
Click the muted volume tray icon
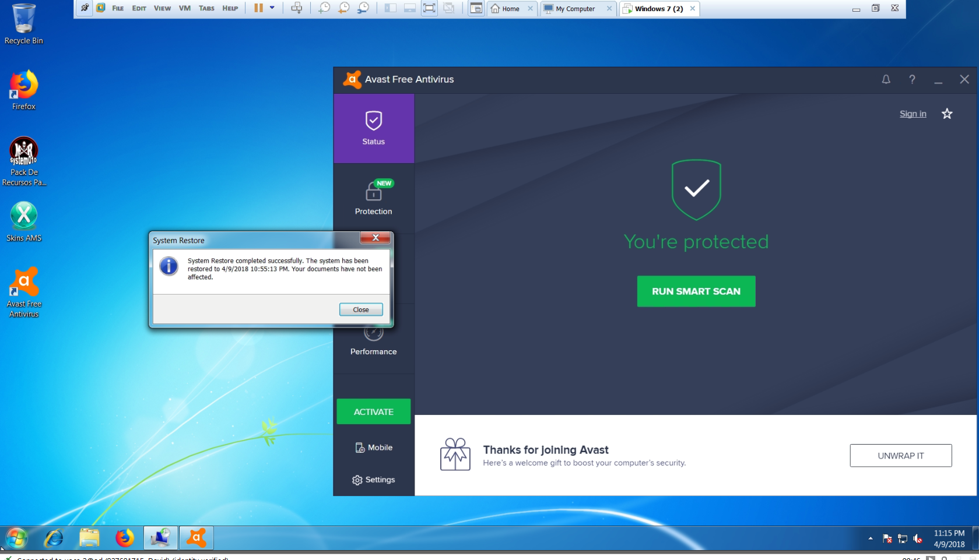[918, 538]
